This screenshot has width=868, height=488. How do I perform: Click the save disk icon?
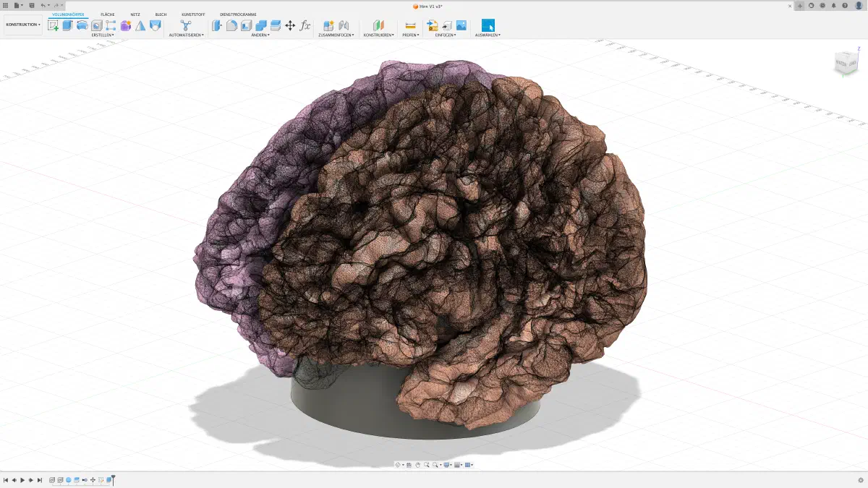click(32, 5)
